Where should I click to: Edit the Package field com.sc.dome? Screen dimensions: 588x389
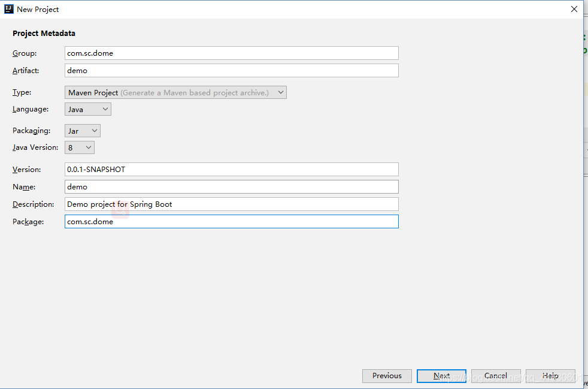tap(231, 222)
